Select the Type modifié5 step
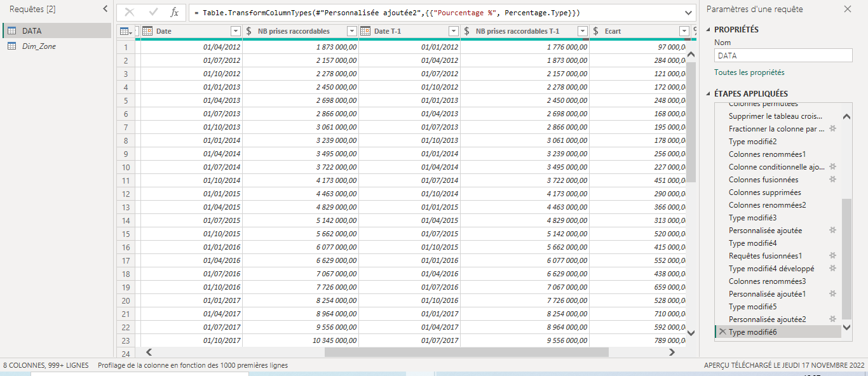868x376 pixels. click(x=752, y=306)
